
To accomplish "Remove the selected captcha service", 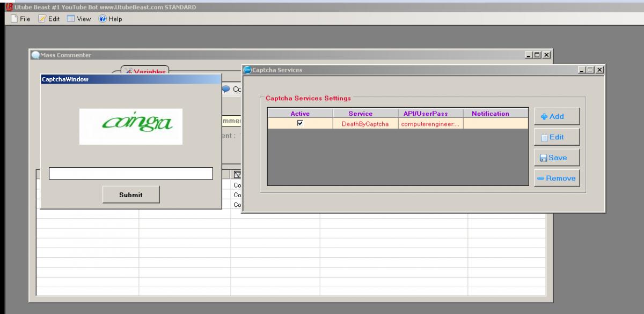I will click(x=557, y=178).
